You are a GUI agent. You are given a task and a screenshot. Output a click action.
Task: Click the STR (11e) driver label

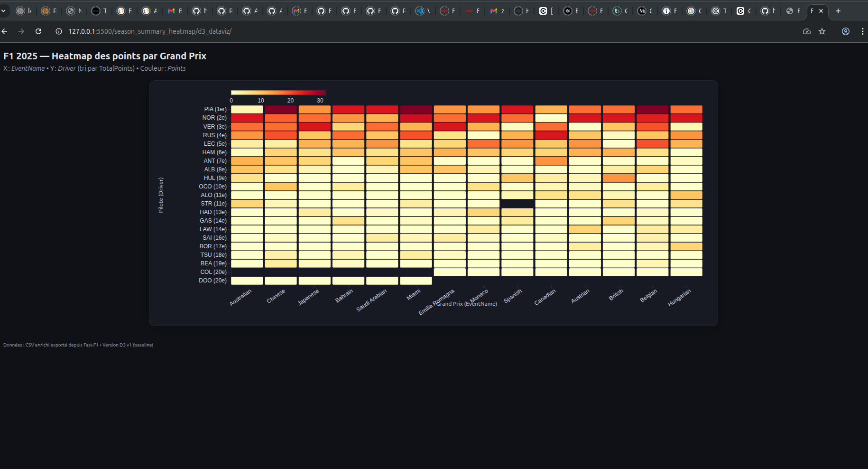click(213, 204)
